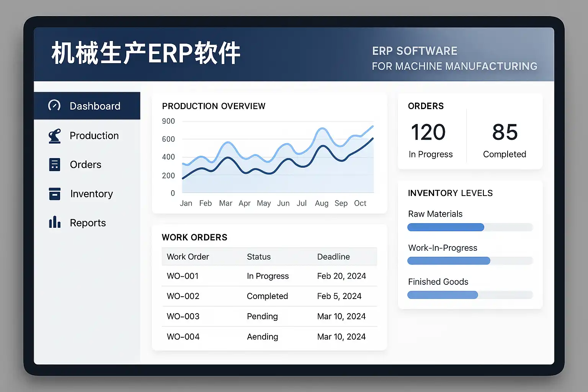Click the Work-In-Progress level bar
The width and height of the screenshot is (588, 392).
click(470, 261)
